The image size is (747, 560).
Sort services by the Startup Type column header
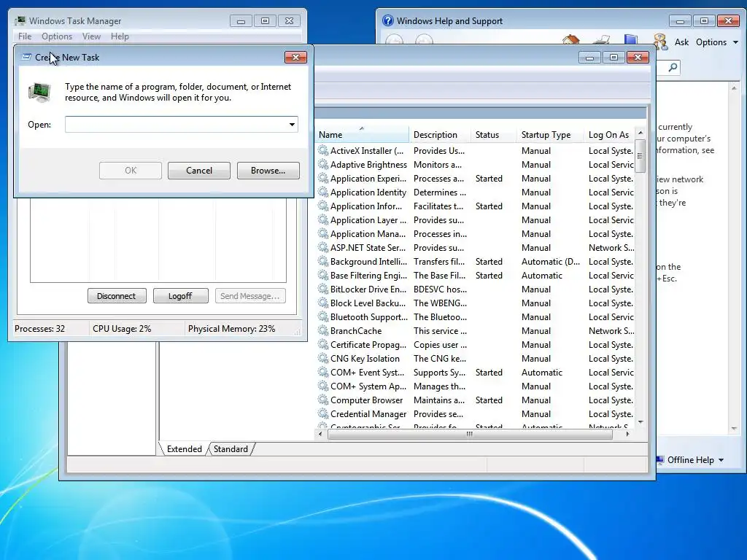point(550,135)
